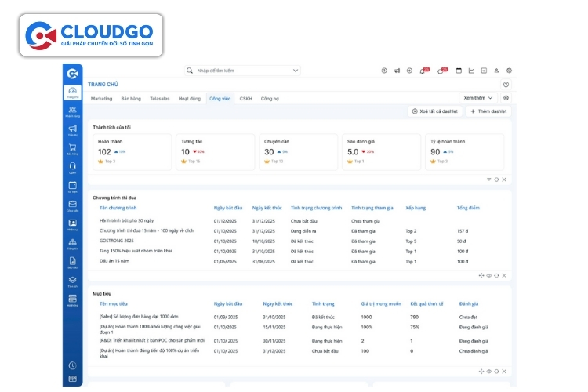Open the headset support module in left sidebar
This screenshot has width=588, height=392.
(x=72, y=166)
